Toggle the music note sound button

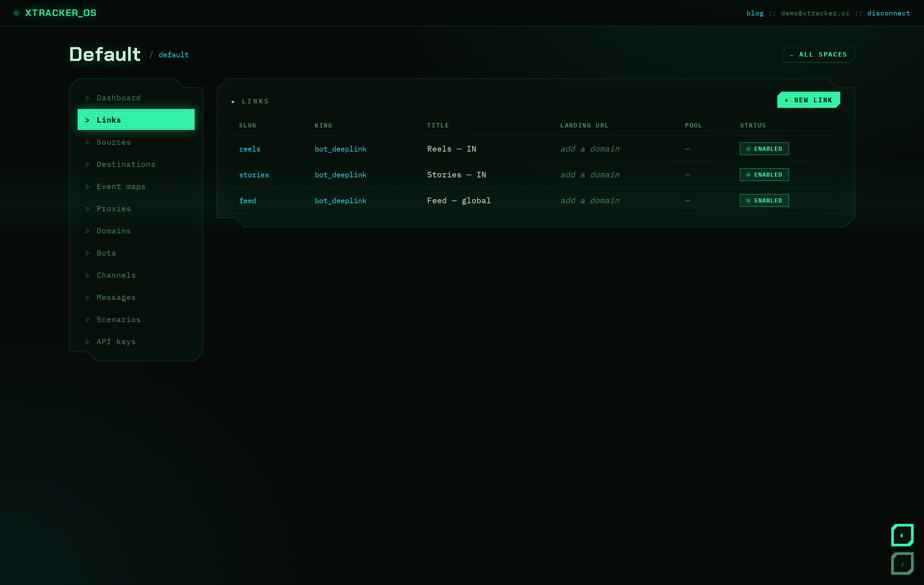(x=902, y=563)
